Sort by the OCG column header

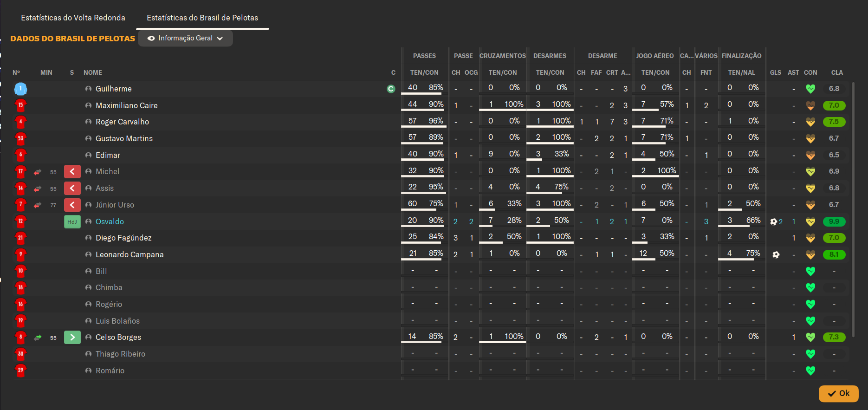pyautogui.click(x=471, y=72)
